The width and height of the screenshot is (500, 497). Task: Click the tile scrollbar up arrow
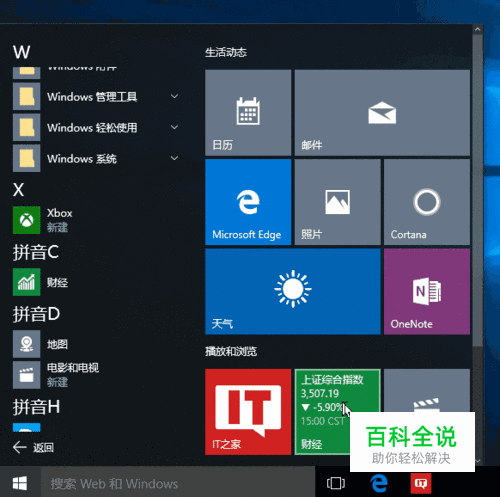(477, 29)
